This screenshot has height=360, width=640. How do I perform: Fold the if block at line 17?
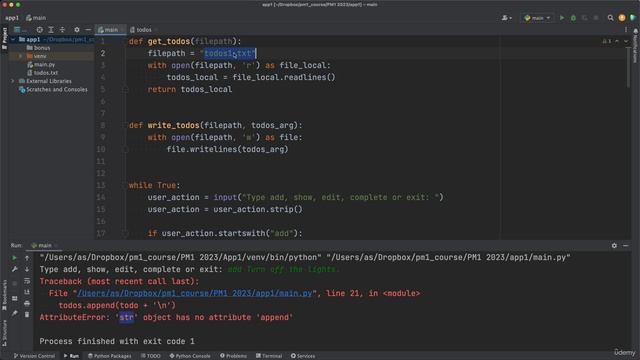(x=125, y=233)
